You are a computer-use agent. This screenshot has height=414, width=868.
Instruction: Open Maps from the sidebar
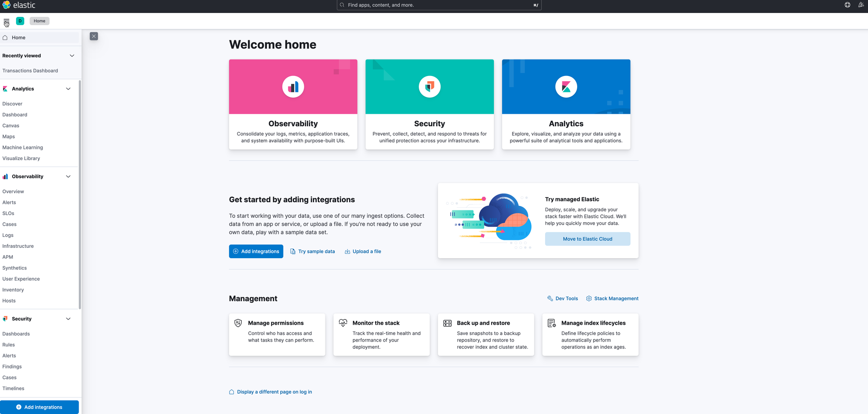click(x=9, y=137)
